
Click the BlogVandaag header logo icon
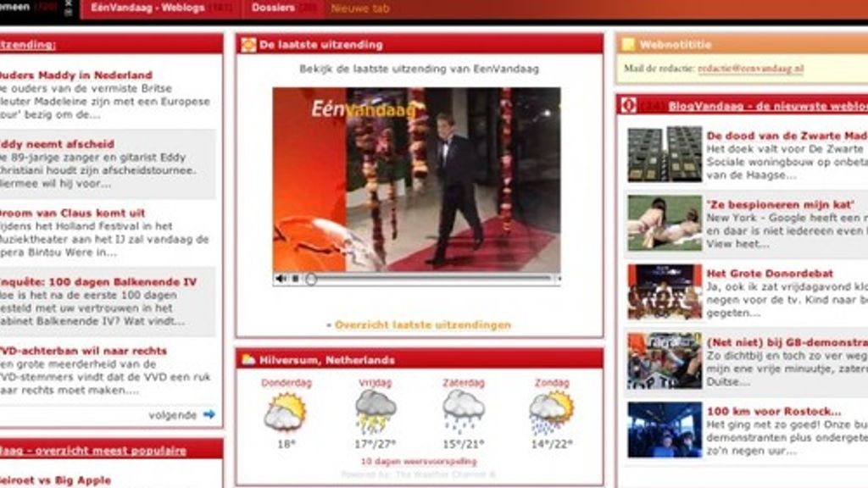click(x=628, y=105)
